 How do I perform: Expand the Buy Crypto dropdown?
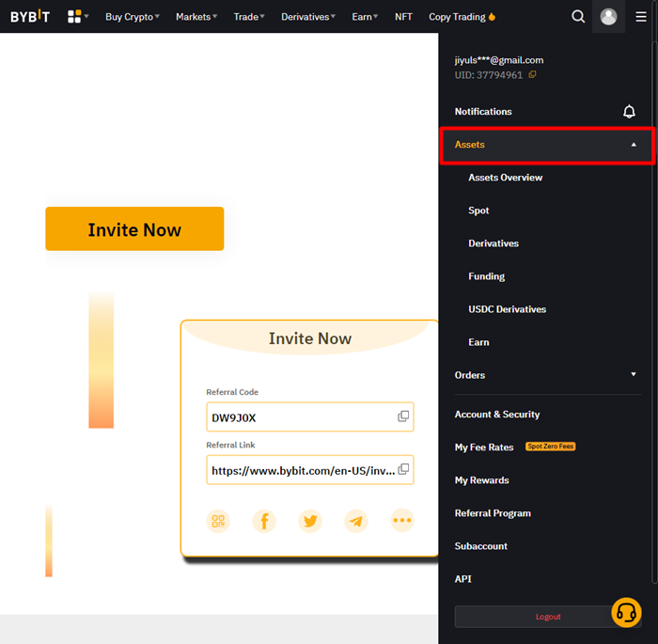pyautogui.click(x=133, y=17)
